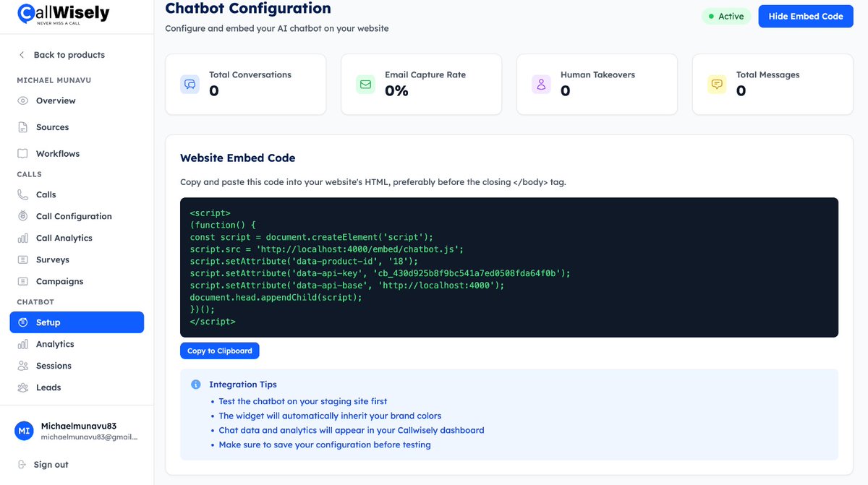Click the script.src localhost line
868x485 pixels.
coord(327,249)
